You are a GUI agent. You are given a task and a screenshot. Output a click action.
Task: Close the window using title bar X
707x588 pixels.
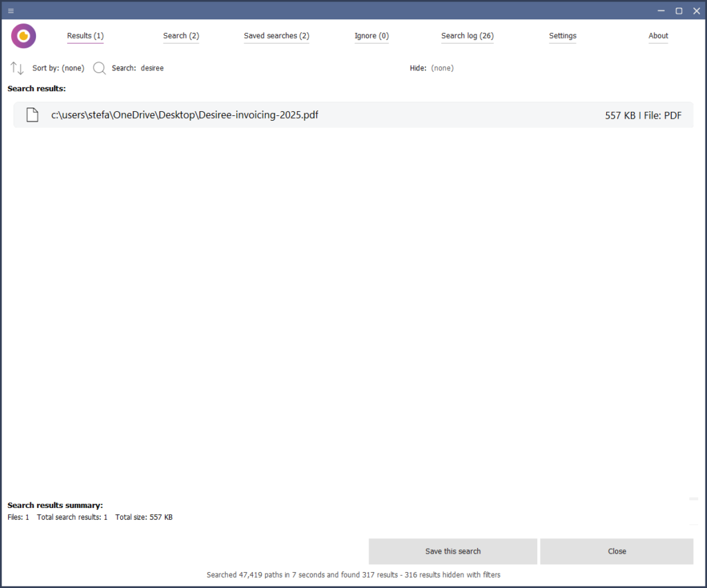(x=696, y=10)
